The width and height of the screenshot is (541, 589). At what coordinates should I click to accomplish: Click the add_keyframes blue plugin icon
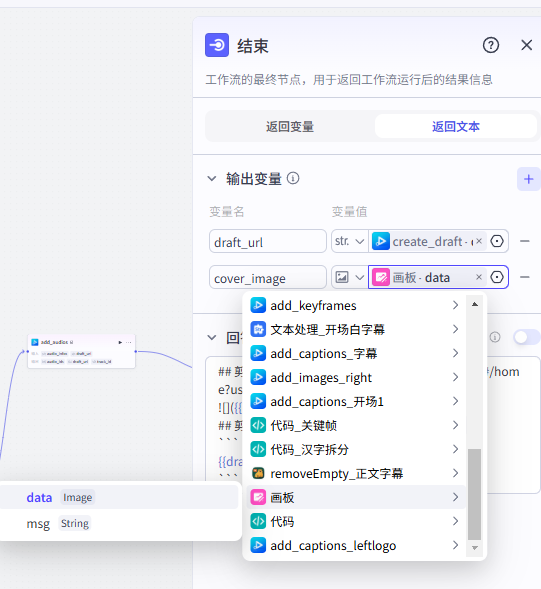(258, 305)
